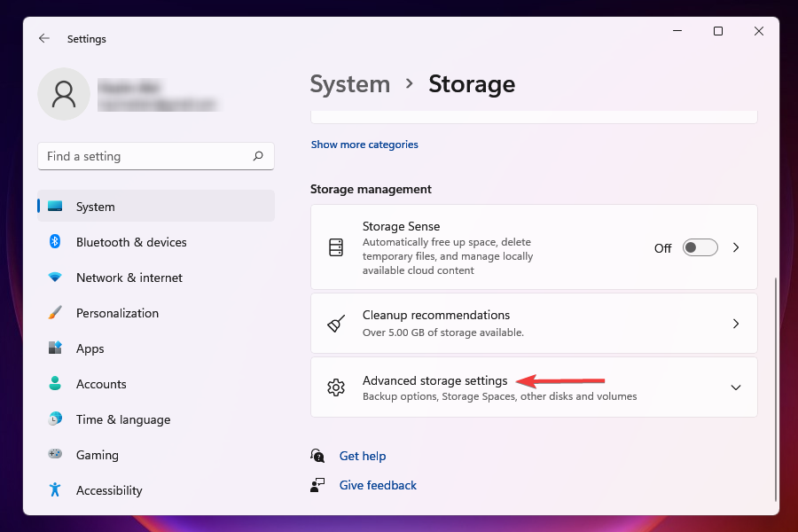This screenshot has height=532, width=798.
Task: Open Apps settings page
Action: point(156,348)
